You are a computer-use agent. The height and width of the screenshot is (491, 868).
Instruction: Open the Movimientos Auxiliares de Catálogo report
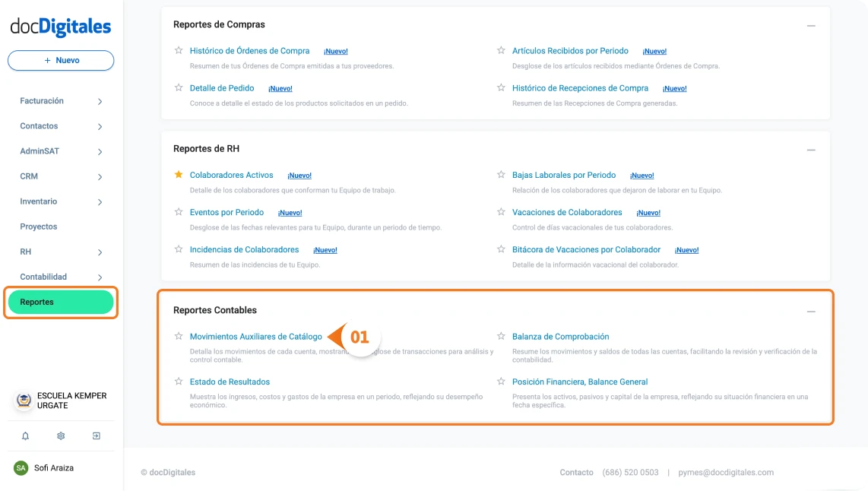click(x=257, y=336)
